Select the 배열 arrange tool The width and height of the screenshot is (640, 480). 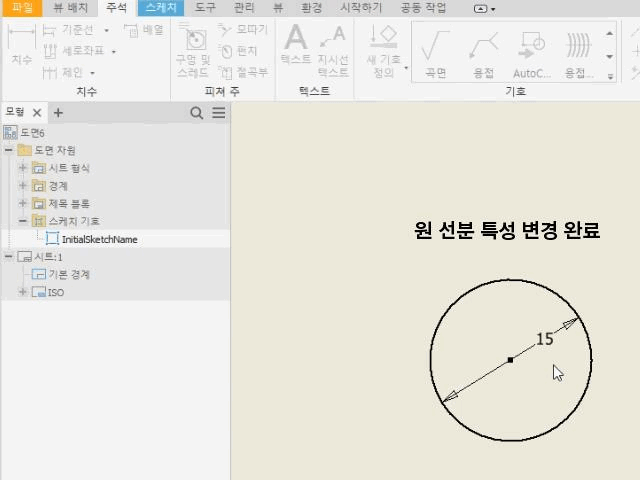tap(144, 30)
